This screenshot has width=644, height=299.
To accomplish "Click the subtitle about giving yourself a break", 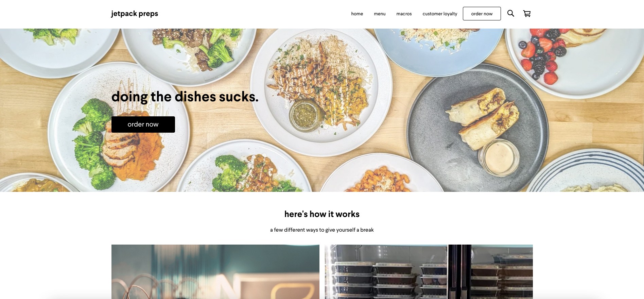I will [322, 230].
